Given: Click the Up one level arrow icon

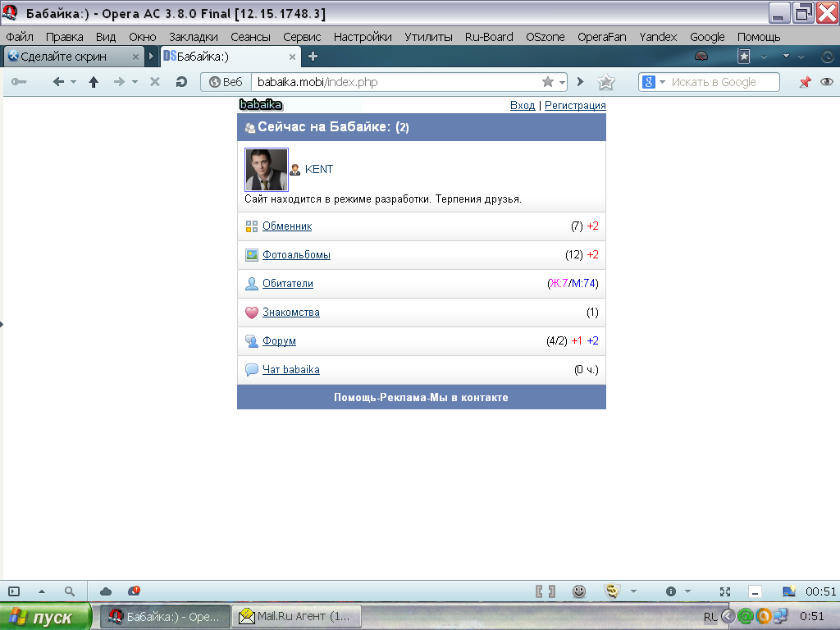Looking at the screenshot, I should pos(94,82).
